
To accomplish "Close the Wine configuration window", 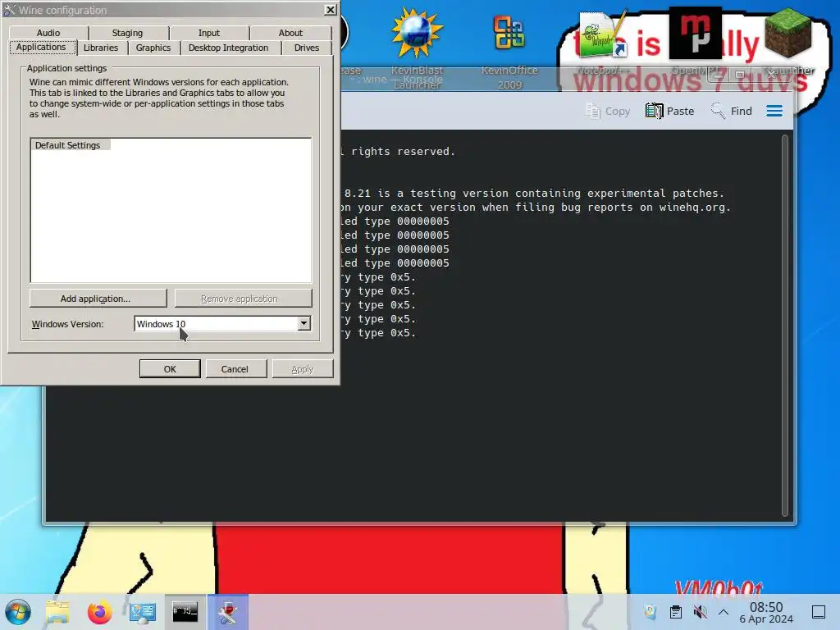I will 331,10.
